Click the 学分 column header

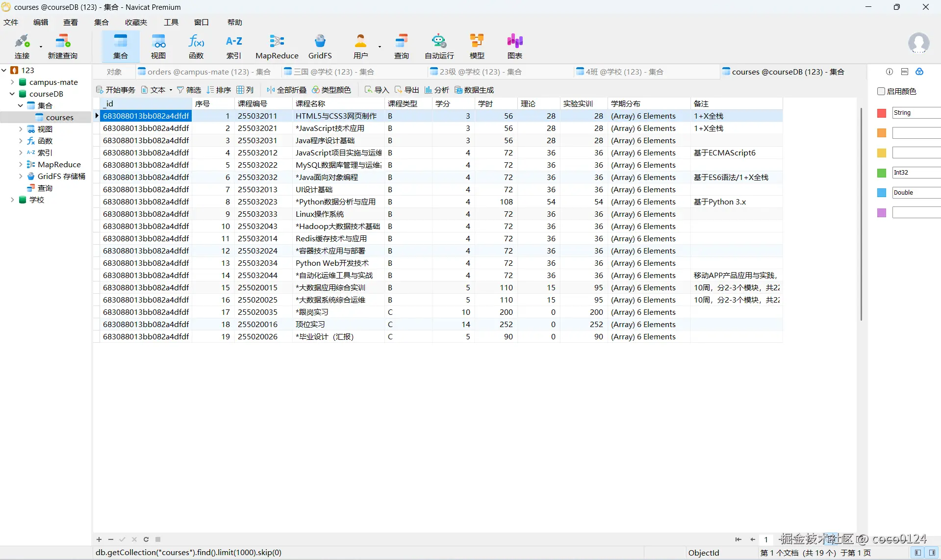[453, 103]
